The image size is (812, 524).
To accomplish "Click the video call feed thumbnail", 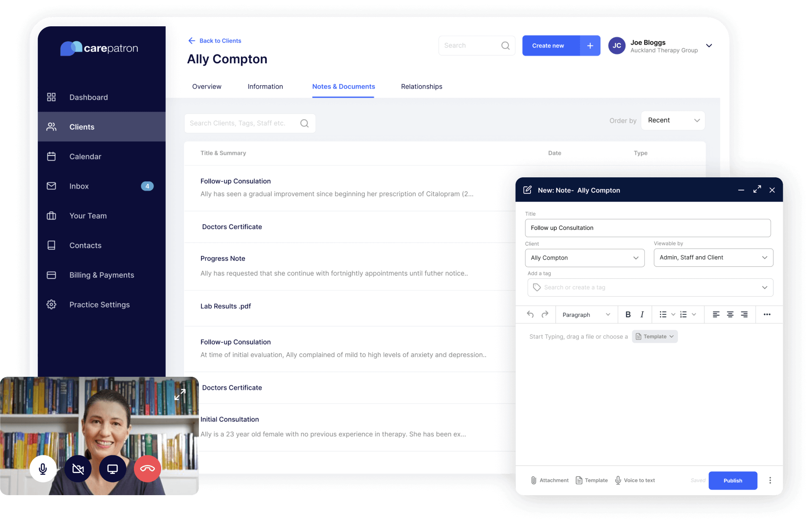I will pyautogui.click(x=99, y=436).
